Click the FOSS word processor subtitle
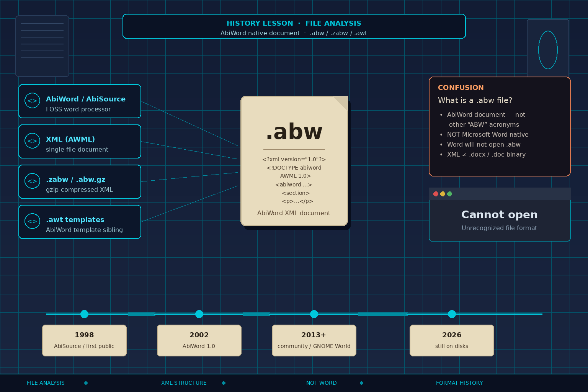The image size is (588, 392). pos(78,109)
